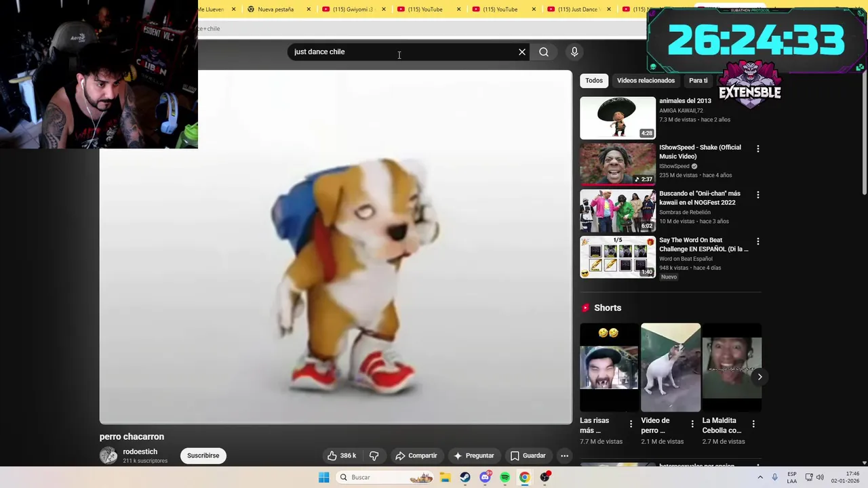Click Say The Word On Beat Challenge title

coord(704,245)
